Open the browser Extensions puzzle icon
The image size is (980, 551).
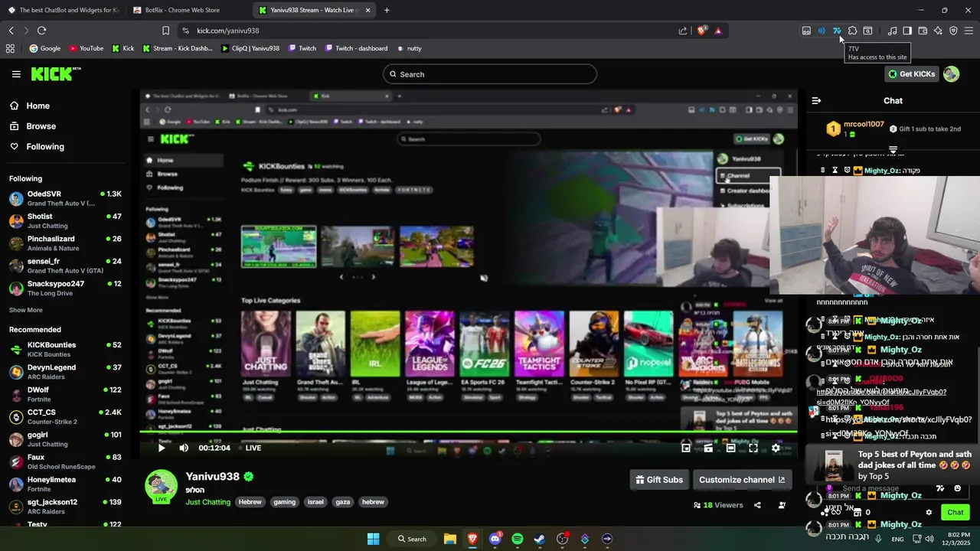click(x=852, y=31)
